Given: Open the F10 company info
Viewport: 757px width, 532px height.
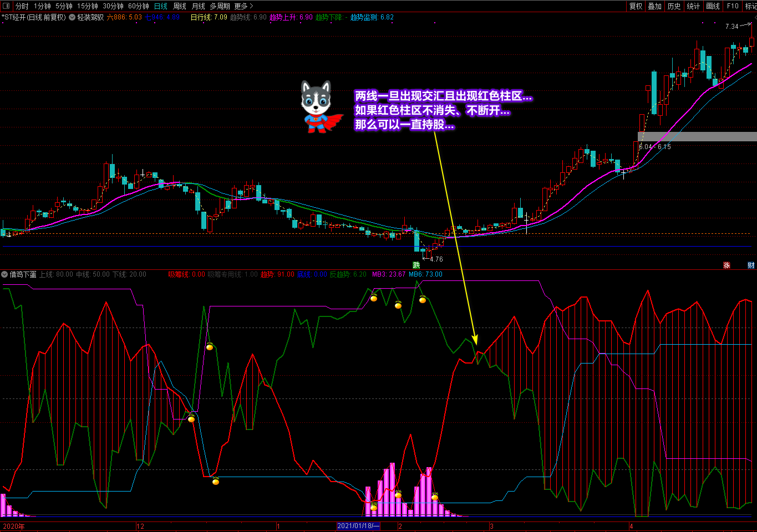Looking at the screenshot, I should tap(733, 6).
